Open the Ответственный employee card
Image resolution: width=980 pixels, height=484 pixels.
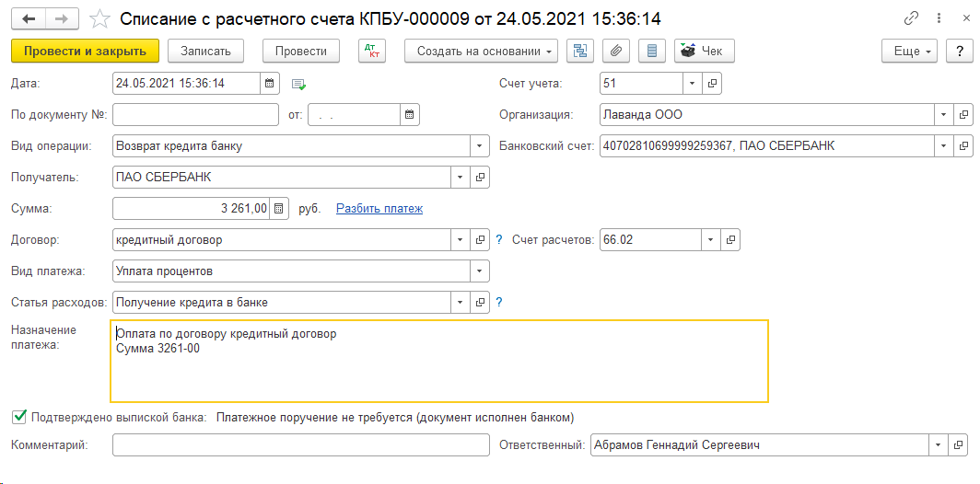(958, 445)
